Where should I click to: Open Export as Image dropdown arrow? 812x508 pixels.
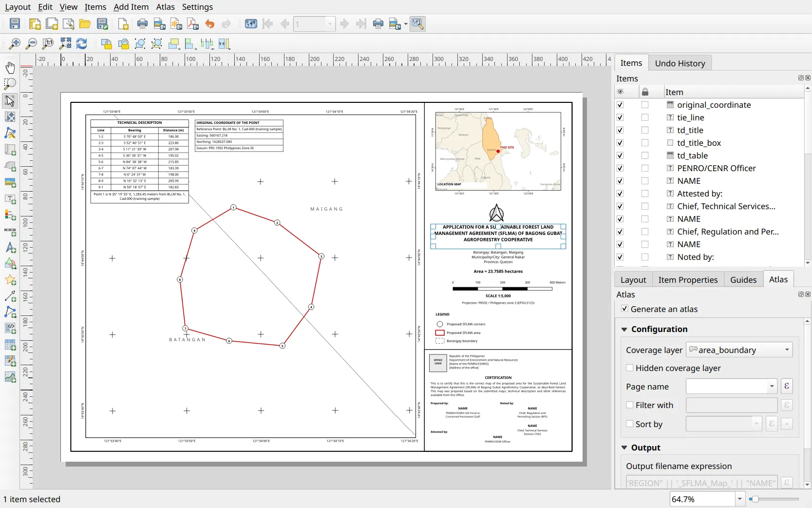click(406, 24)
